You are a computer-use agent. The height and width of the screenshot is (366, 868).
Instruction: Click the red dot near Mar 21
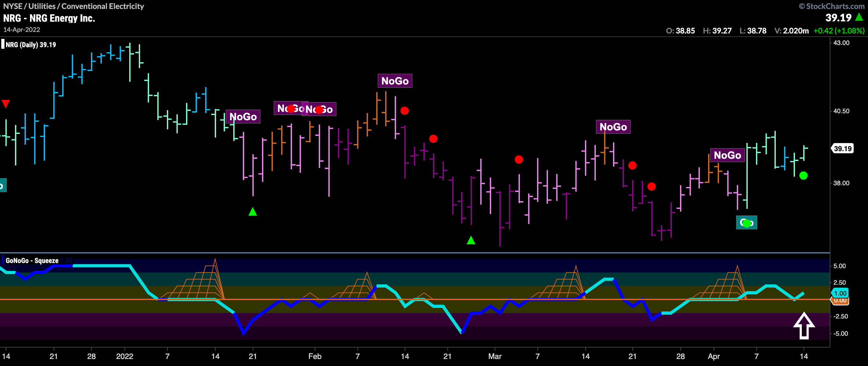(x=632, y=165)
